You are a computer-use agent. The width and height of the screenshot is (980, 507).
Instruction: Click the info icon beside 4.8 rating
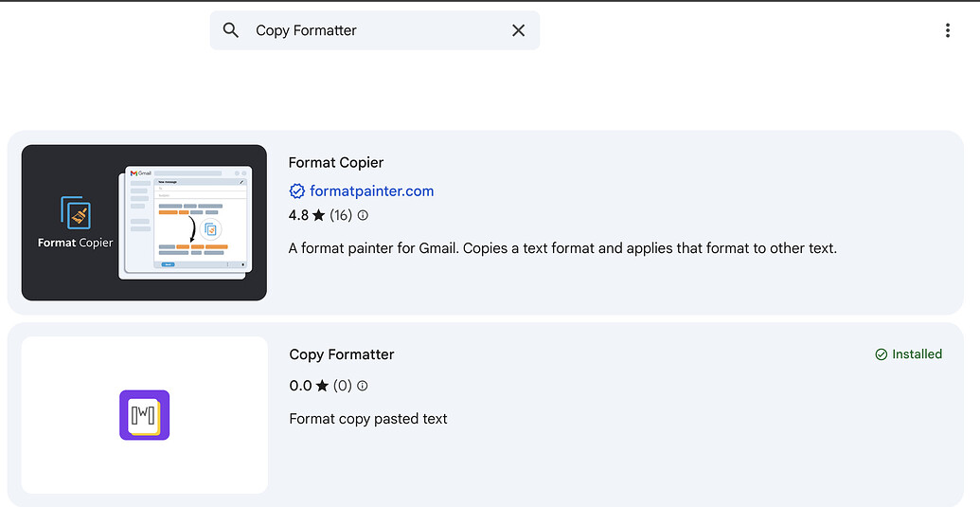coord(363,215)
